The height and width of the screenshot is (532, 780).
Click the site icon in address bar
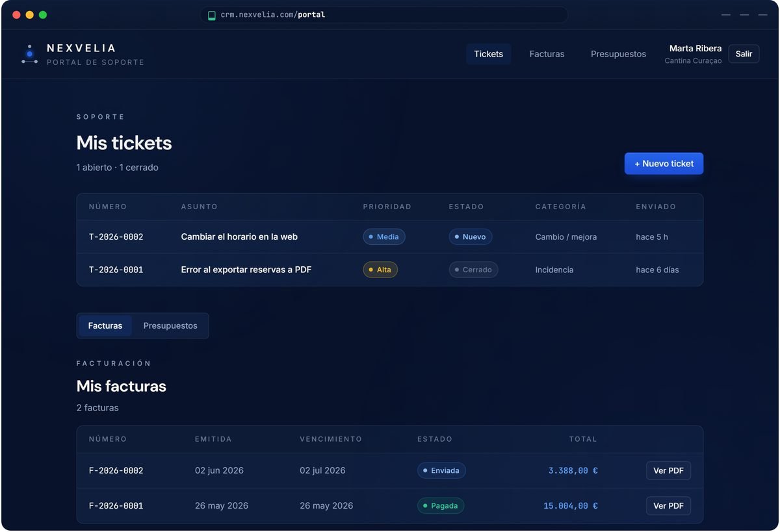point(211,15)
